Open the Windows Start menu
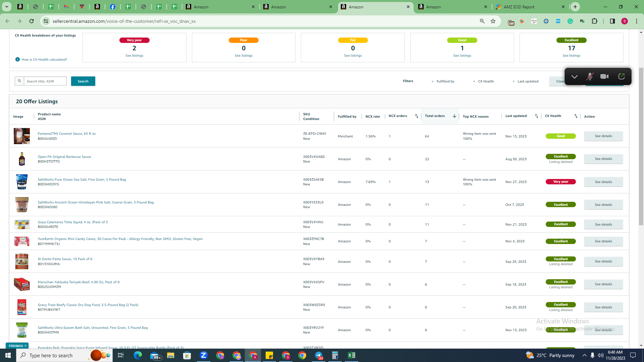Screen dimensions: 644x362 point(8,355)
